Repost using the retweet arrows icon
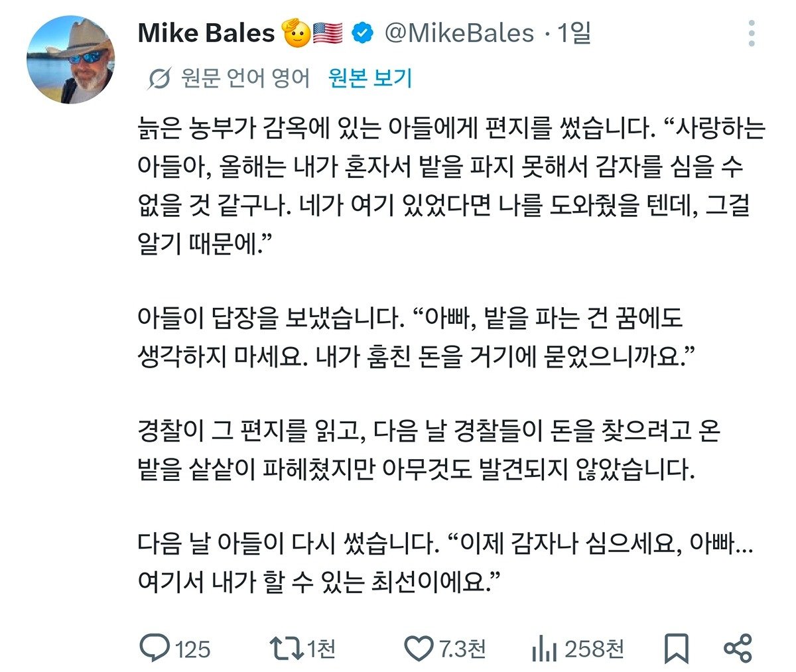This screenshot has width=796, height=672. (287, 648)
